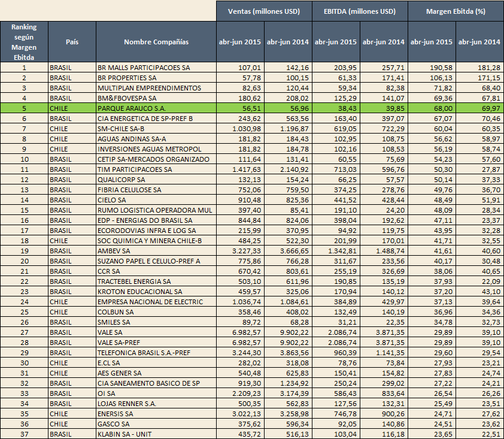Select the 'LOJAS RENNER S.A.' cell
Image resolution: width=504 pixels, height=439 pixels.
(x=156, y=404)
